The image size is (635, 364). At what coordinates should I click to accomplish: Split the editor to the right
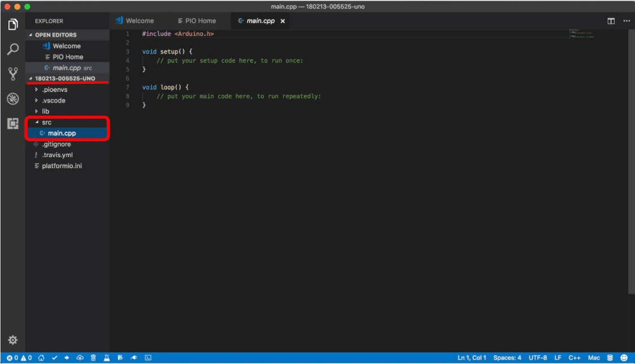(611, 21)
